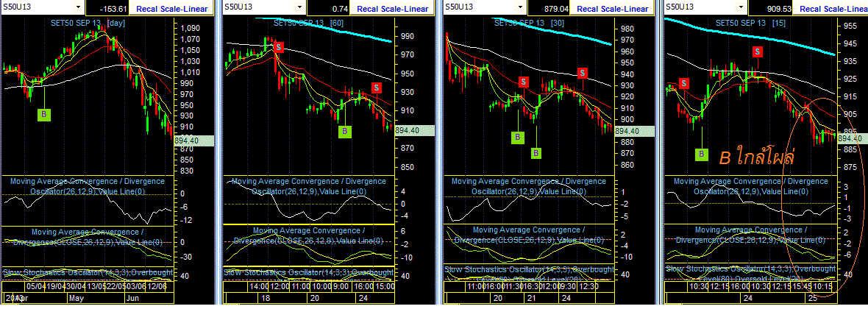Click the MACD Oscillator(26,12,9) label in day chart

click(x=88, y=185)
